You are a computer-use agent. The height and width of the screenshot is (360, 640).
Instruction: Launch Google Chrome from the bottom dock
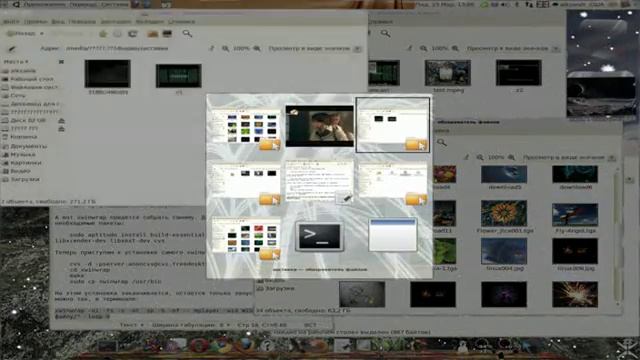(222, 346)
